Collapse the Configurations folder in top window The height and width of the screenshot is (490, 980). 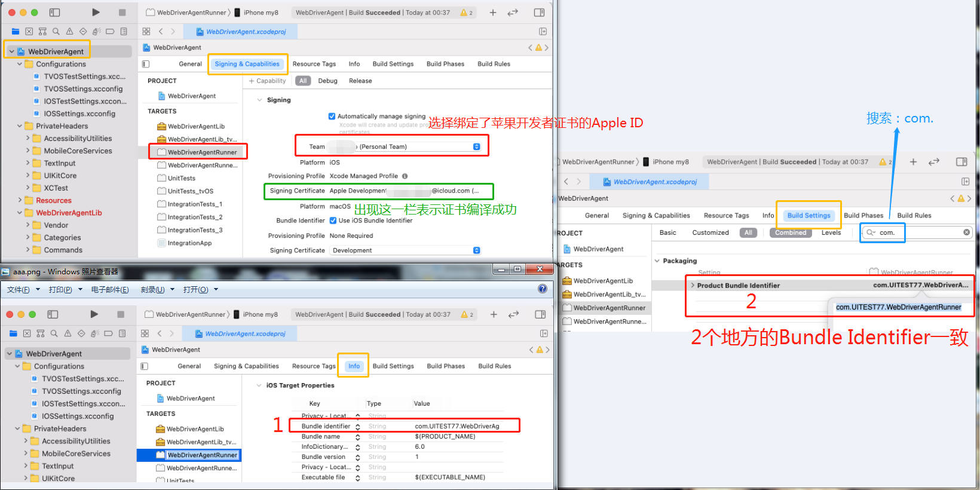tap(20, 64)
